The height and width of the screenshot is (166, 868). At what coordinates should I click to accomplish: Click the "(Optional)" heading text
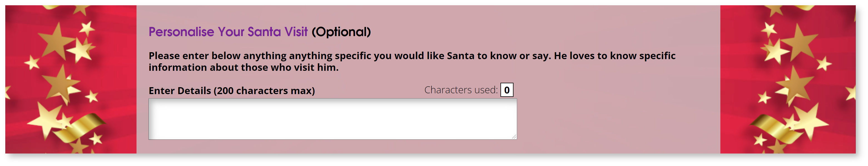coord(341,32)
